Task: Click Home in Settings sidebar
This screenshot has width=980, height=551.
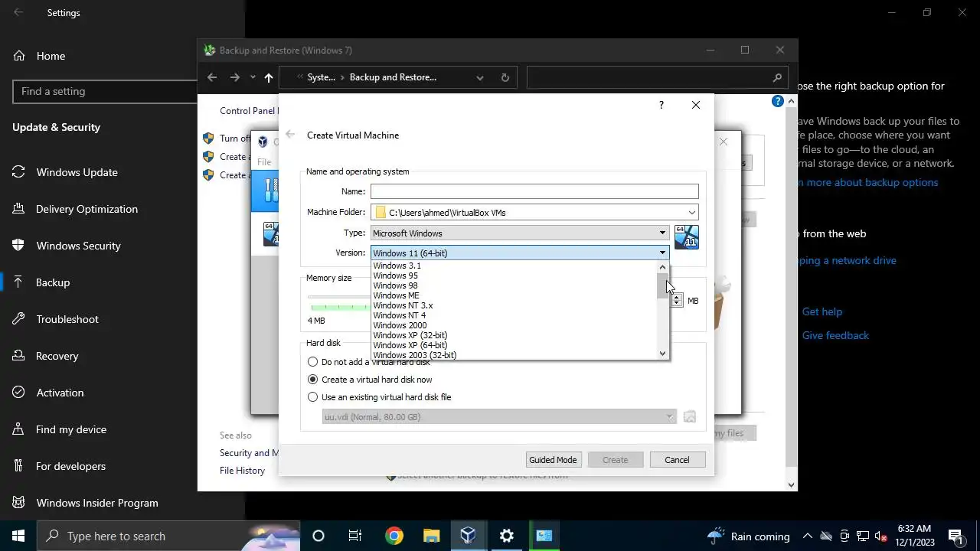Action: tap(51, 56)
